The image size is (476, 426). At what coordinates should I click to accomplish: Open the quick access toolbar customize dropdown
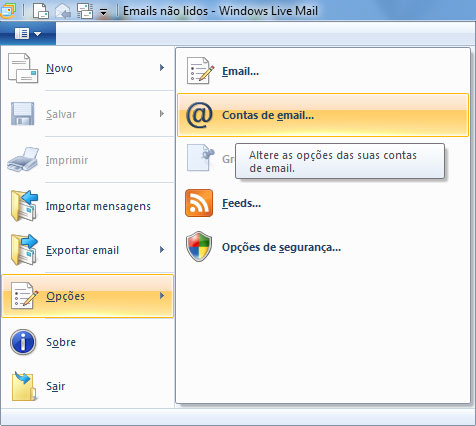click(x=104, y=13)
